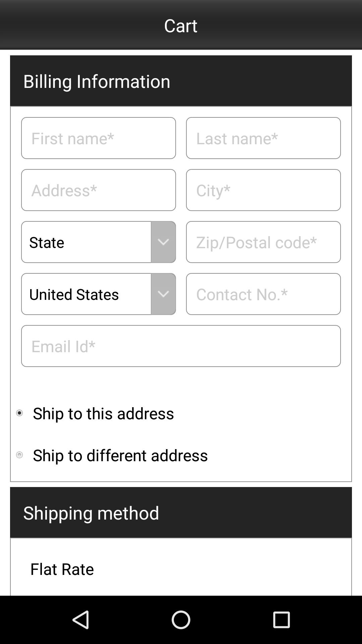Select the Flat Rate shipping option

62,569
